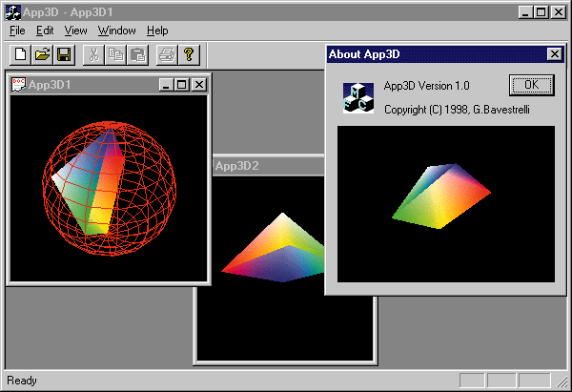Close the About App3D dialog

point(553,54)
